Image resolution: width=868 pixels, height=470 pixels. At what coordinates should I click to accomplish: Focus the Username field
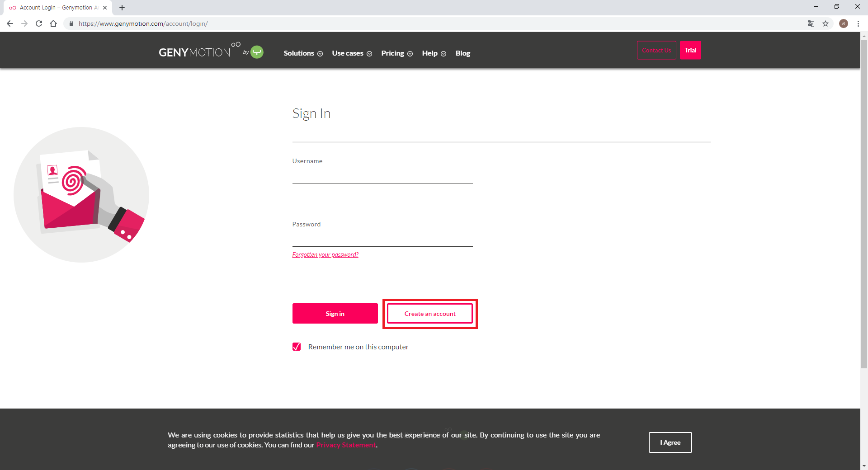[x=382, y=175]
